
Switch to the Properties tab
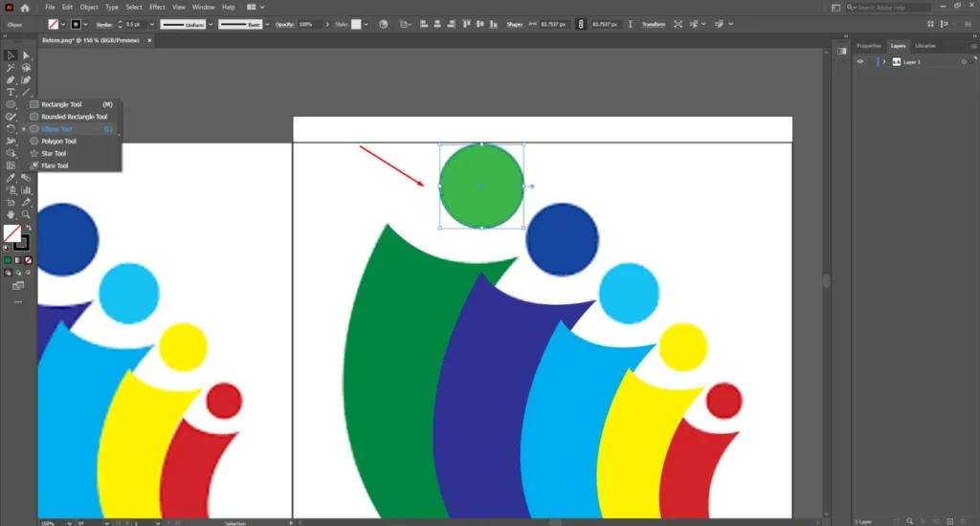[x=869, y=46]
